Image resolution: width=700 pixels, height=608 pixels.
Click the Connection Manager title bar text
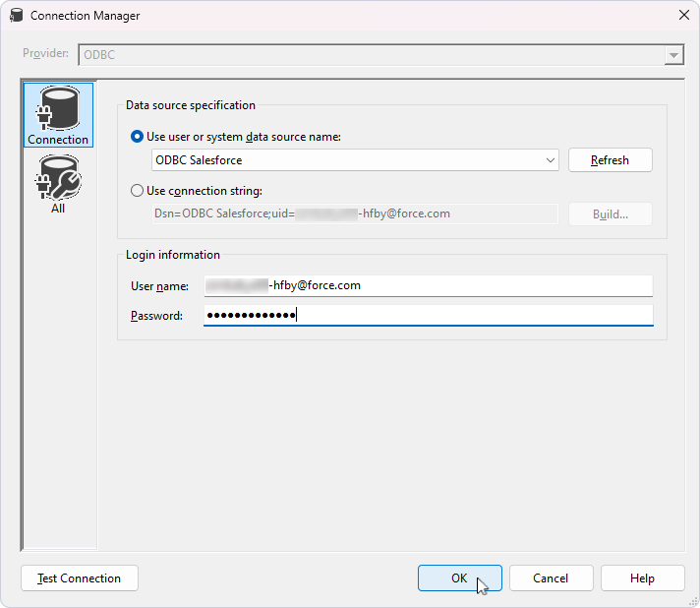(x=86, y=15)
